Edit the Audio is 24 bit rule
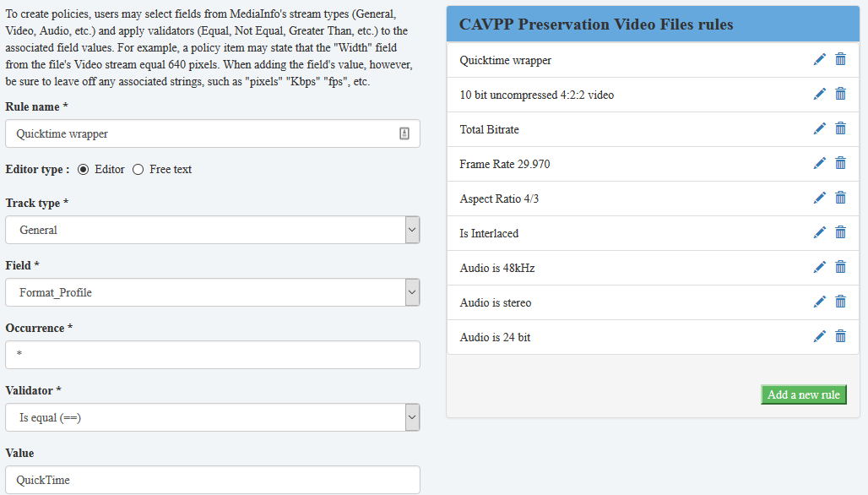The image size is (868, 495). pyautogui.click(x=819, y=336)
